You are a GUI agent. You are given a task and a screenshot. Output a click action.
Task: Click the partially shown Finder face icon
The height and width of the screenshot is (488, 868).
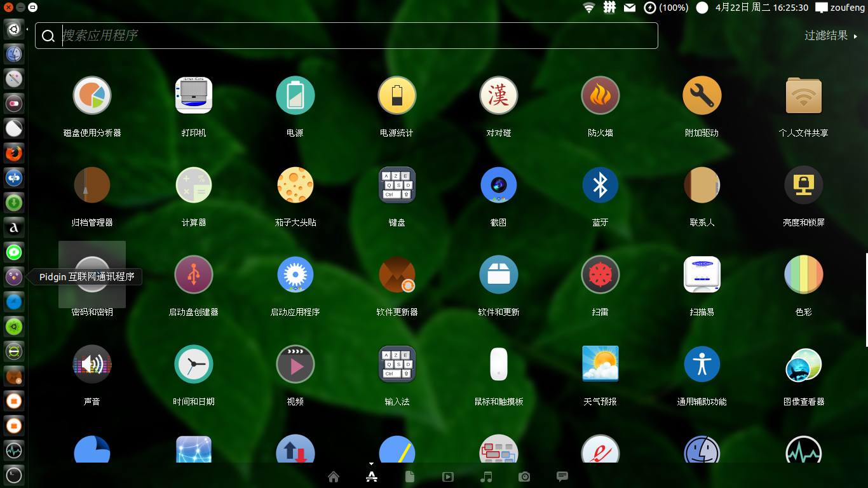coord(702,449)
